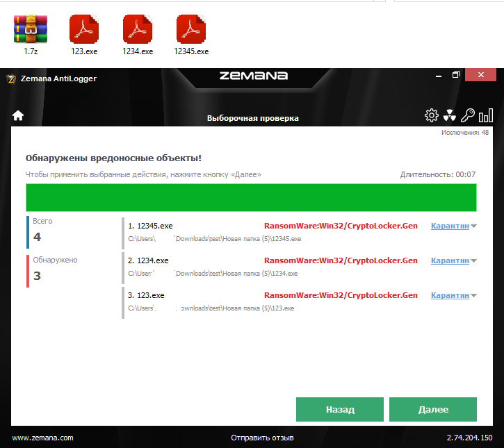This screenshot has height=448, width=504.
Task: Click the Назад button
Action: tap(340, 409)
